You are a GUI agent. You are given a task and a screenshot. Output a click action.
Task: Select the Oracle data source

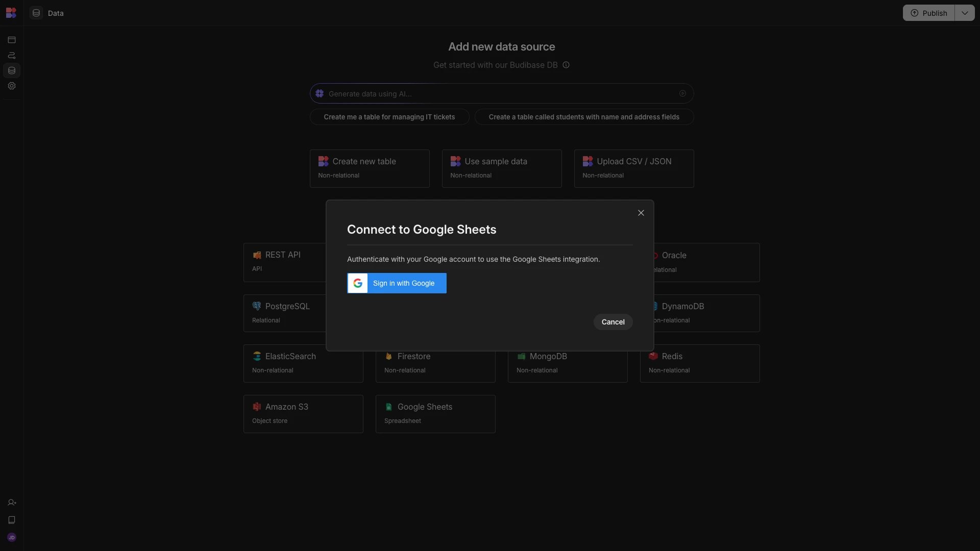click(x=707, y=262)
